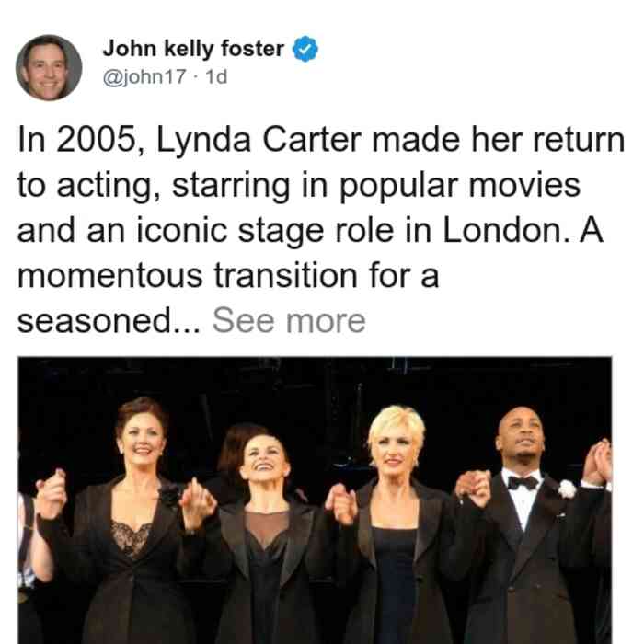Visit the @john17 handle
This screenshot has height=644, width=644.
coord(144,76)
